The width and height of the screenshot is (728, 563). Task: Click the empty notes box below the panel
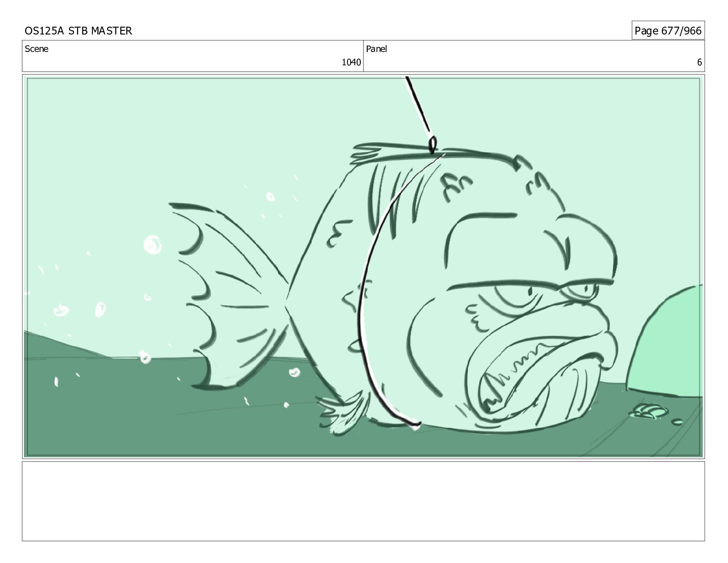tap(363, 501)
